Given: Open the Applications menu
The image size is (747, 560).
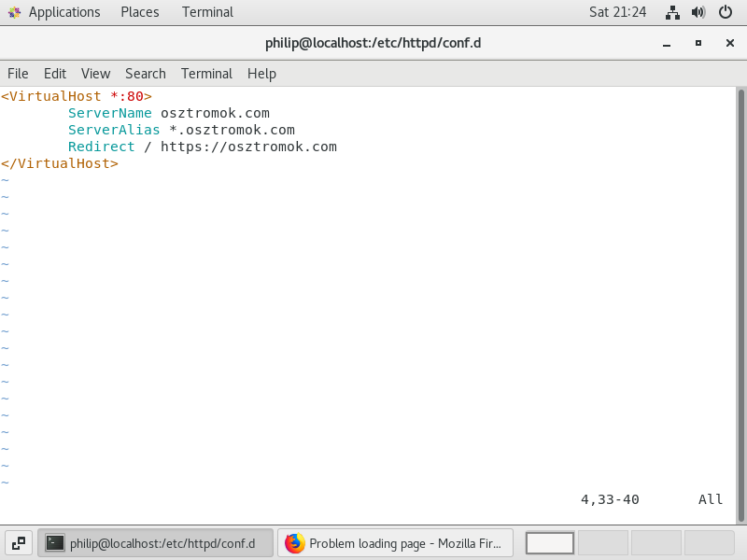Looking at the screenshot, I should pyautogui.click(x=64, y=12).
